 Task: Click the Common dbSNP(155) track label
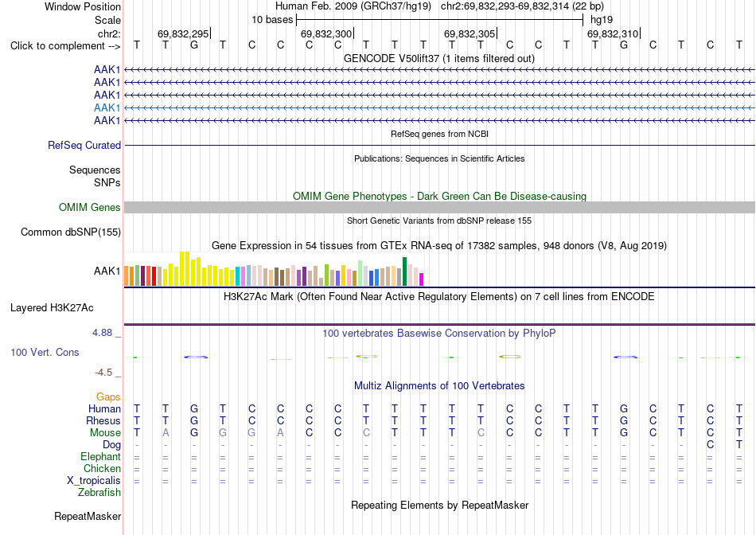pos(70,232)
